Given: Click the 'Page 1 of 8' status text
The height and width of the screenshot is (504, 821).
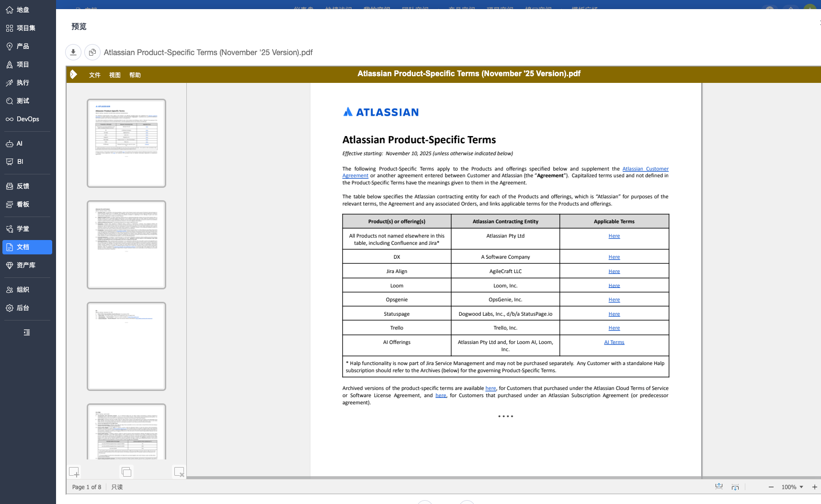Looking at the screenshot, I should pyautogui.click(x=87, y=487).
